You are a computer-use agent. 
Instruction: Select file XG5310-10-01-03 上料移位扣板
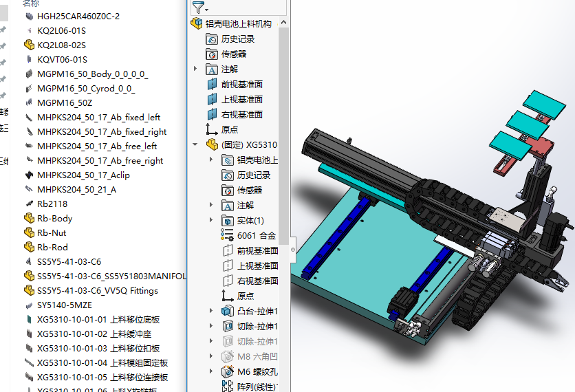click(98, 349)
